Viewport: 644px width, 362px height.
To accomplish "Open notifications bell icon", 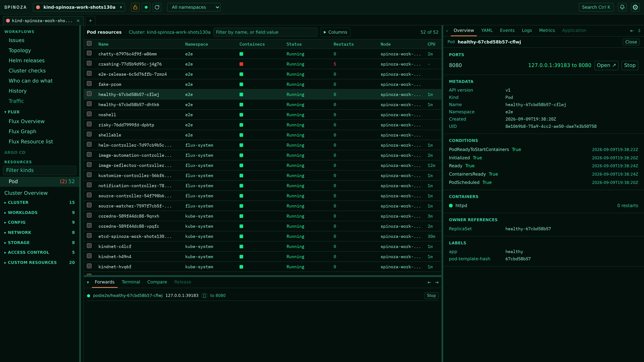I will pos(622,7).
